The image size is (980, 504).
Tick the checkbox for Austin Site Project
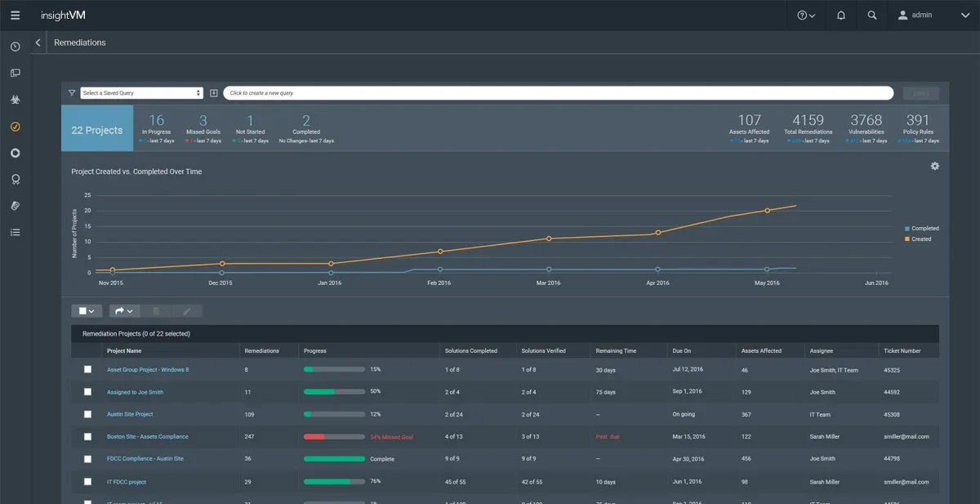[x=88, y=414]
